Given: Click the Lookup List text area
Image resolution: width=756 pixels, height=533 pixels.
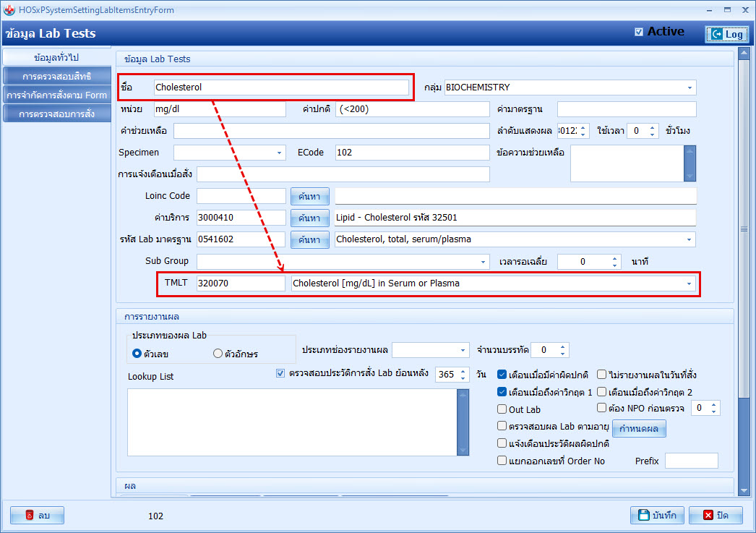Looking at the screenshot, I should point(292,422).
